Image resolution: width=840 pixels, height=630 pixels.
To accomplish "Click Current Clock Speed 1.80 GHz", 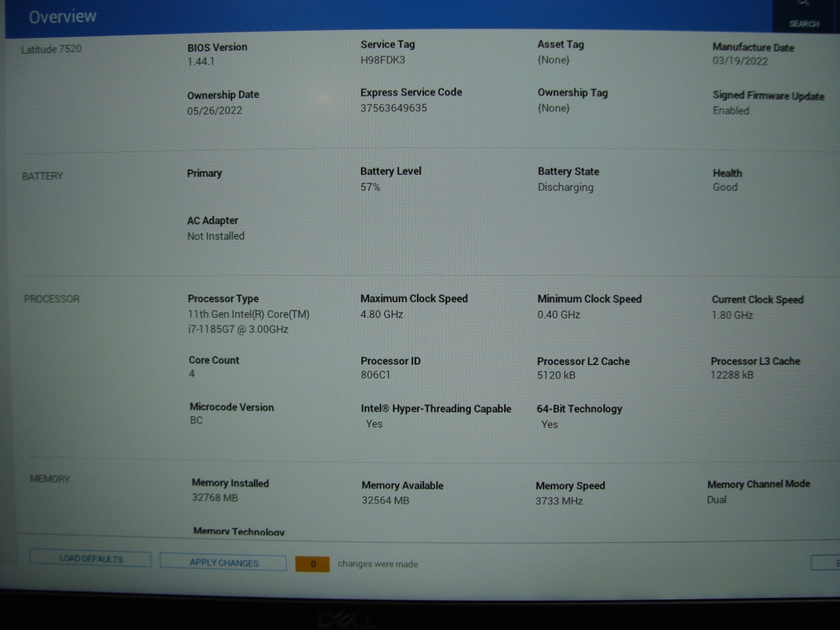I will click(x=732, y=316).
